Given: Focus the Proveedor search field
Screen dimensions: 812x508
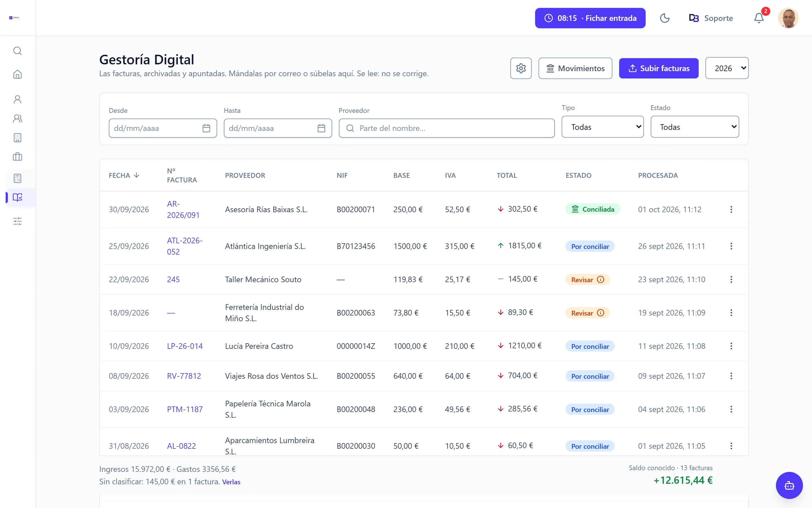Looking at the screenshot, I should coord(447,128).
